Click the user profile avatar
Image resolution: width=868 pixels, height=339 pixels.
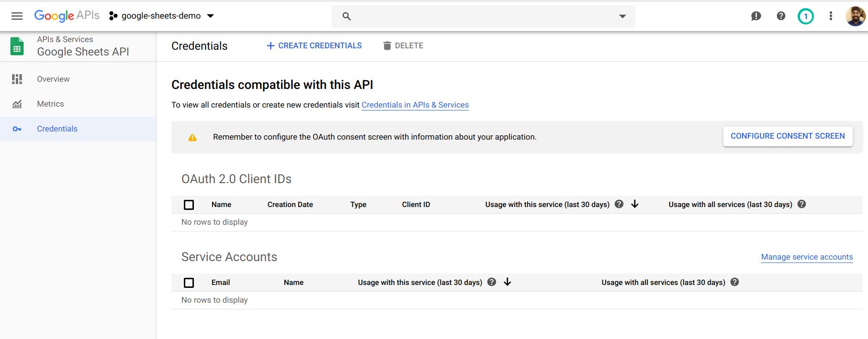[x=855, y=16]
